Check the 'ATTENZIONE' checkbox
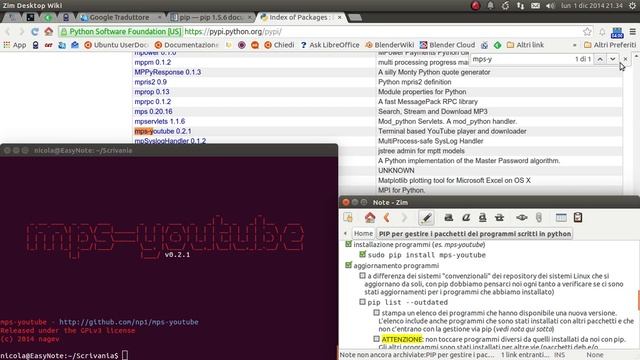 tap(376, 339)
